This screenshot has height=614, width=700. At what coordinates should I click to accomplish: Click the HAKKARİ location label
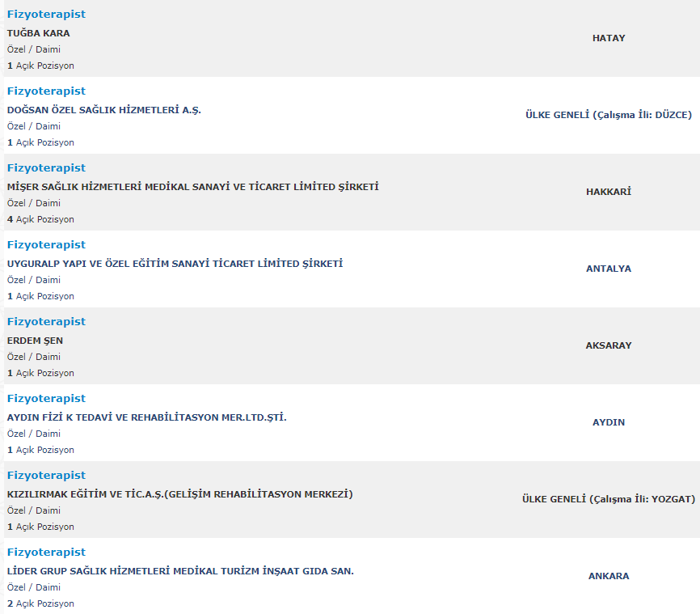[609, 192]
